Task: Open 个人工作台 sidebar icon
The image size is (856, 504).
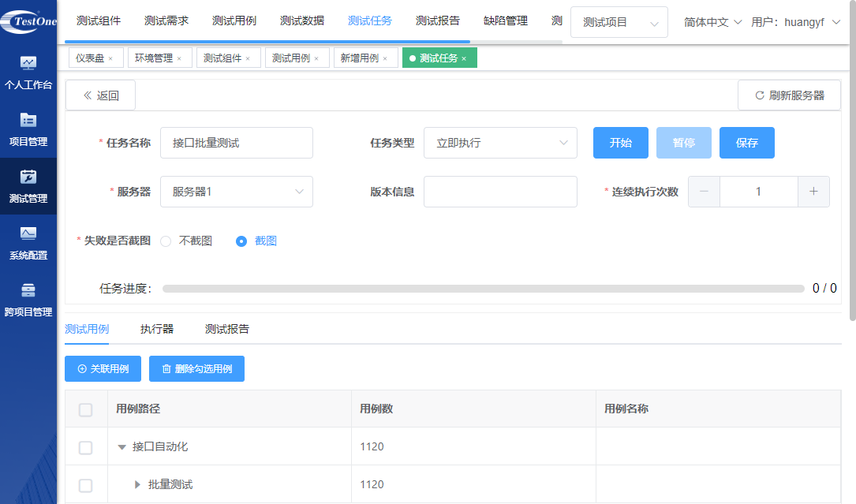Action: point(28,64)
